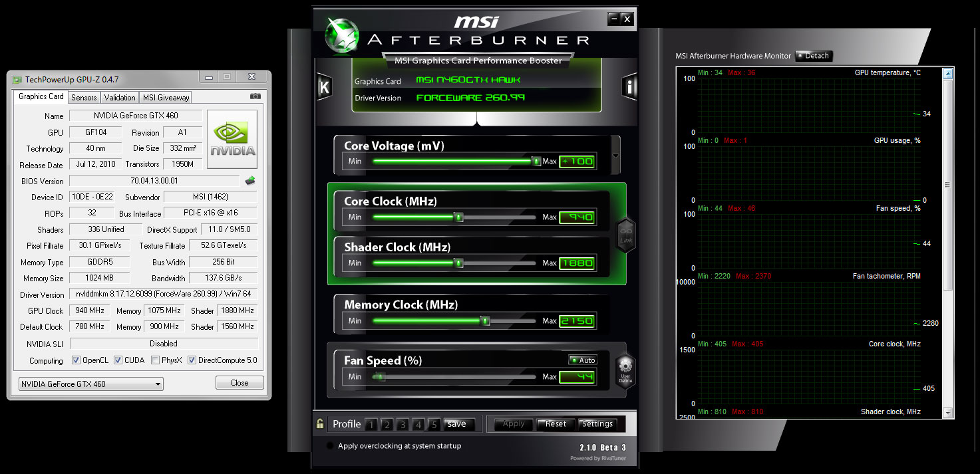Screen dimensions: 980x474
Task: Click the Core Voltage +100 value field
Action: 577,162
